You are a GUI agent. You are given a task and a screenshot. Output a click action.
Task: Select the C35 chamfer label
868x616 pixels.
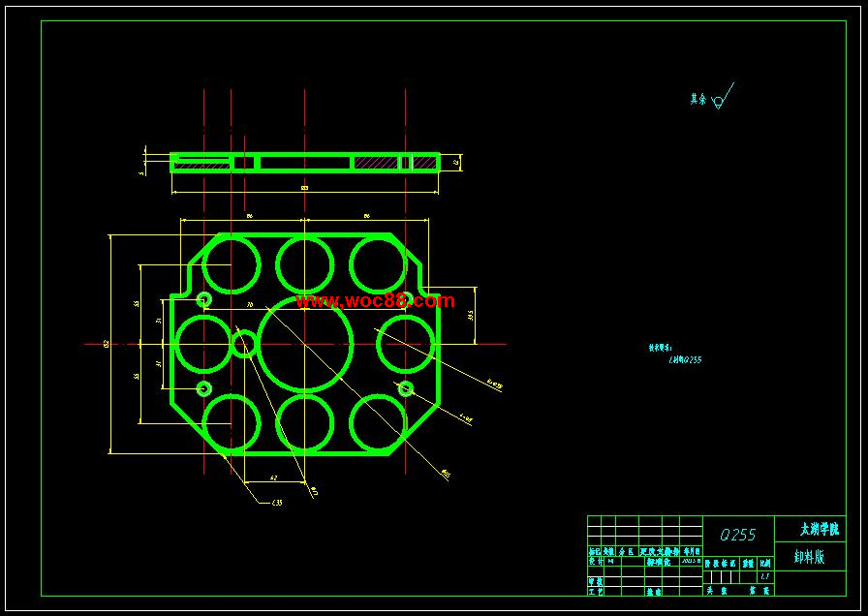click(x=277, y=503)
